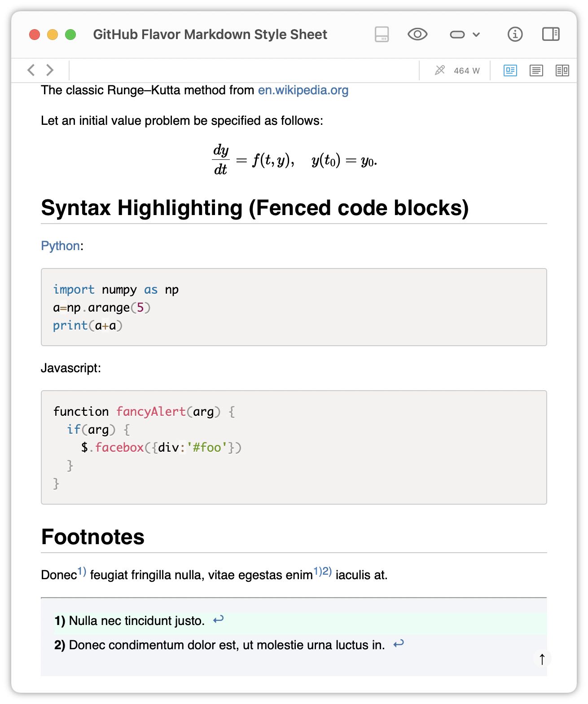Image resolution: width=588 pixels, height=704 pixels.
Task: Click the 'Javascript:' label
Action: [x=71, y=368]
